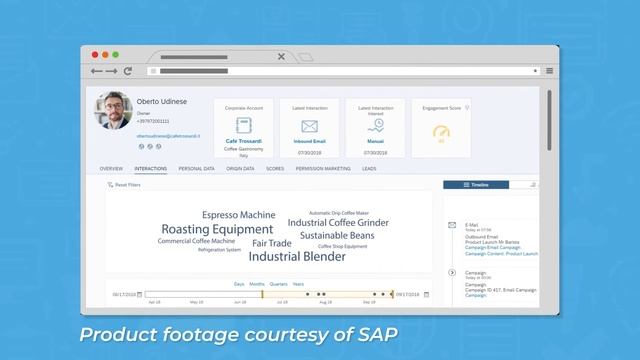Click the Commercial Coffee Machine tag
Image resolution: width=640 pixels, height=360 pixels.
(x=196, y=241)
